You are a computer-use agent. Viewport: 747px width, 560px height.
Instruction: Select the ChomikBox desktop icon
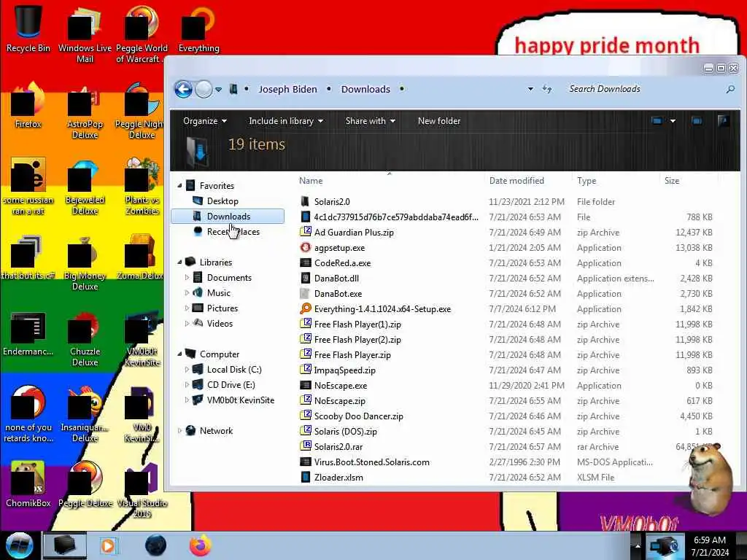tap(28, 483)
